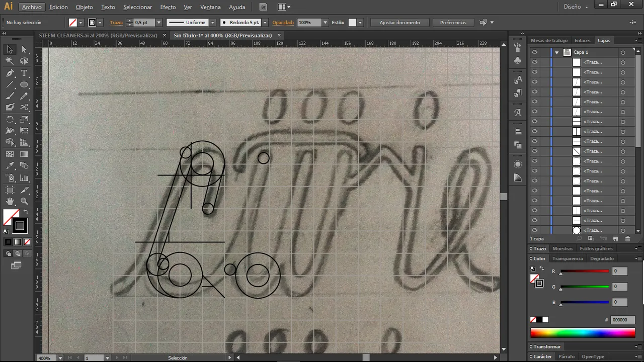644x362 pixels.
Task: Select the Free Transform tool
Action: [x=24, y=131]
